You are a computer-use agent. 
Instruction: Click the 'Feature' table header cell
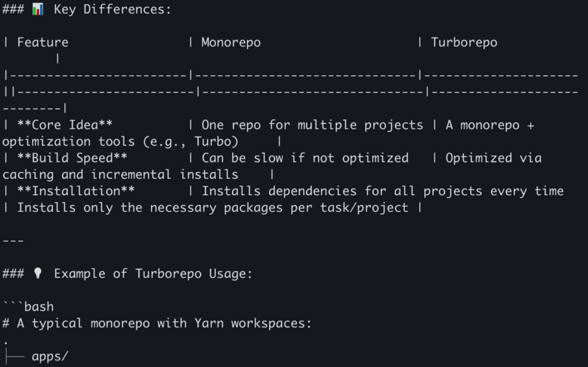tap(42, 43)
